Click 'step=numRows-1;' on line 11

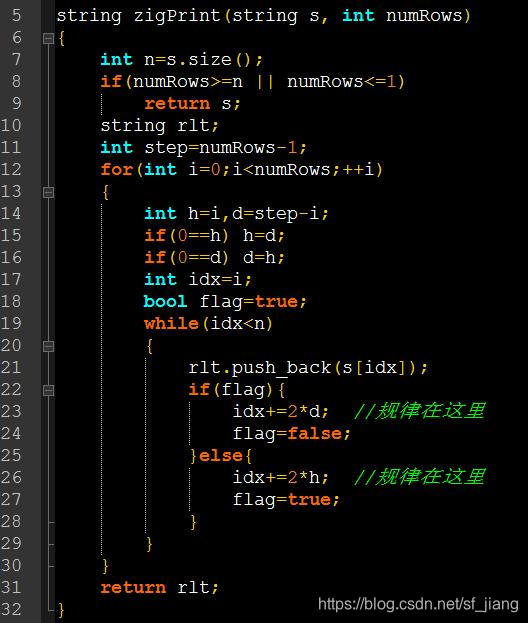[x=225, y=148]
